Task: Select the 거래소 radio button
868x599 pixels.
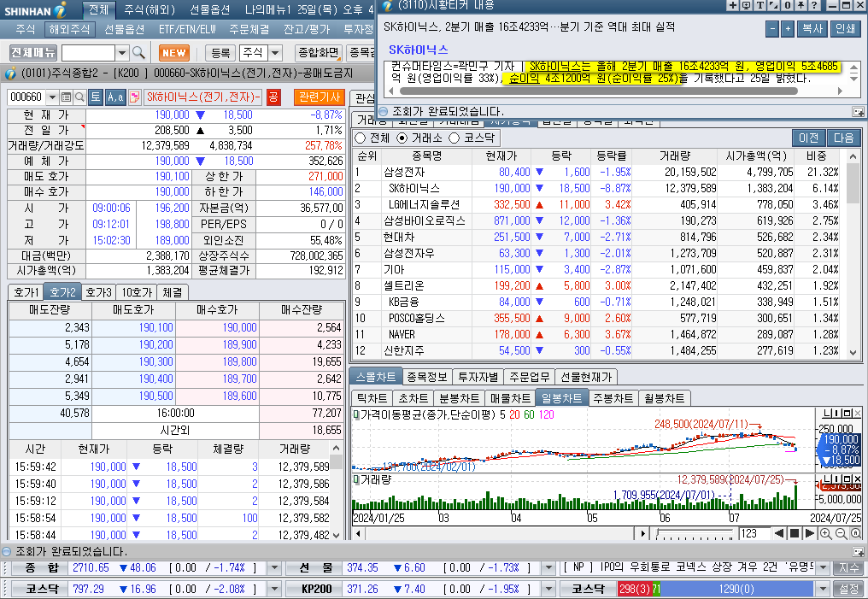Action: [x=402, y=138]
